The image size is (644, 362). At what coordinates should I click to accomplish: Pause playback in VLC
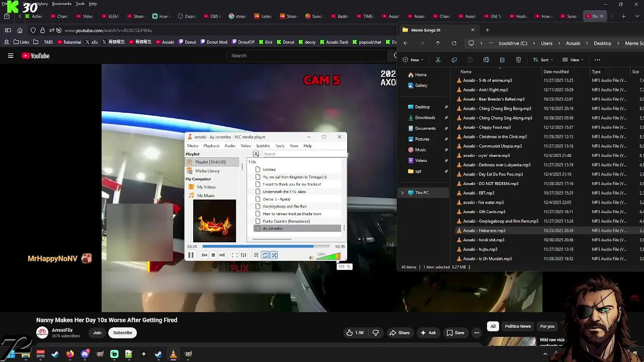[x=191, y=255]
